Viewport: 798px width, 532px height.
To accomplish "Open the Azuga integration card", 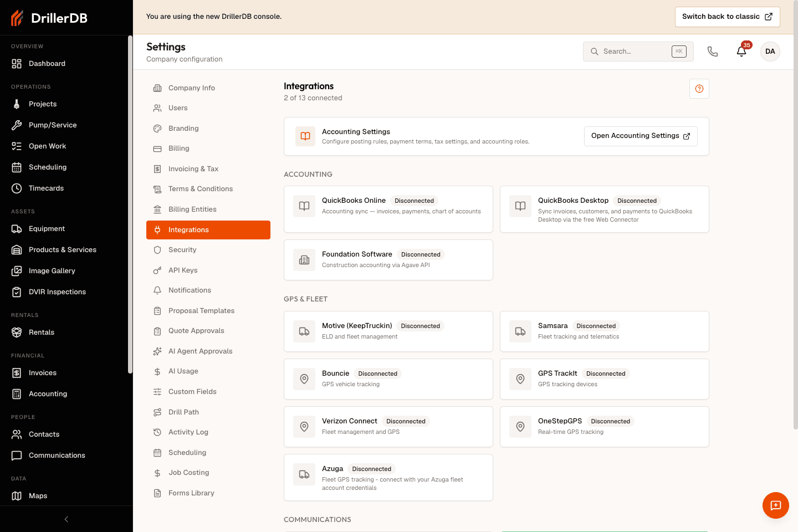I will click(388, 478).
